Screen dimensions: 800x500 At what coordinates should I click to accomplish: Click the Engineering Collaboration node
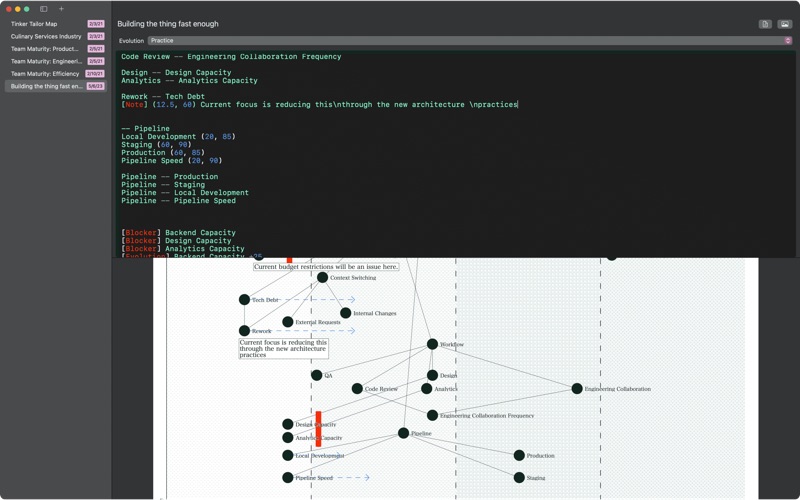577,389
